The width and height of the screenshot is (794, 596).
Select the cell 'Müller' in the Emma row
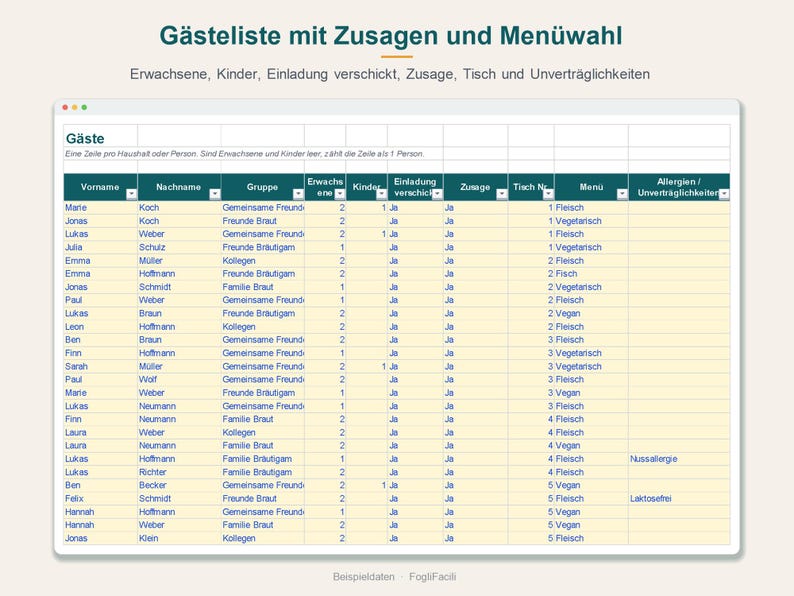pos(179,261)
